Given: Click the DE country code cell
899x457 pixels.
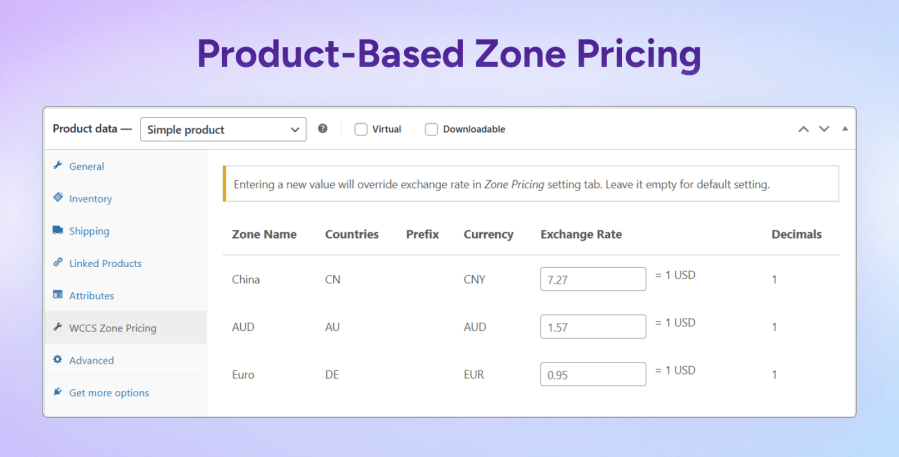Looking at the screenshot, I should [x=331, y=374].
